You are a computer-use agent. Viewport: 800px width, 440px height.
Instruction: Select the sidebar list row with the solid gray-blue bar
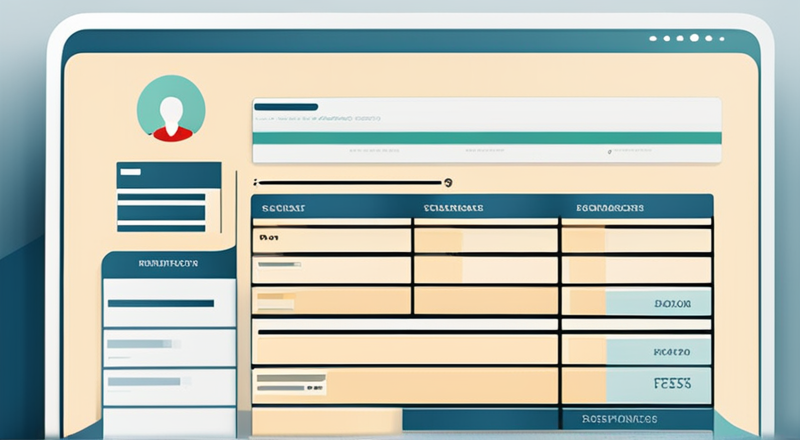coord(169,387)
